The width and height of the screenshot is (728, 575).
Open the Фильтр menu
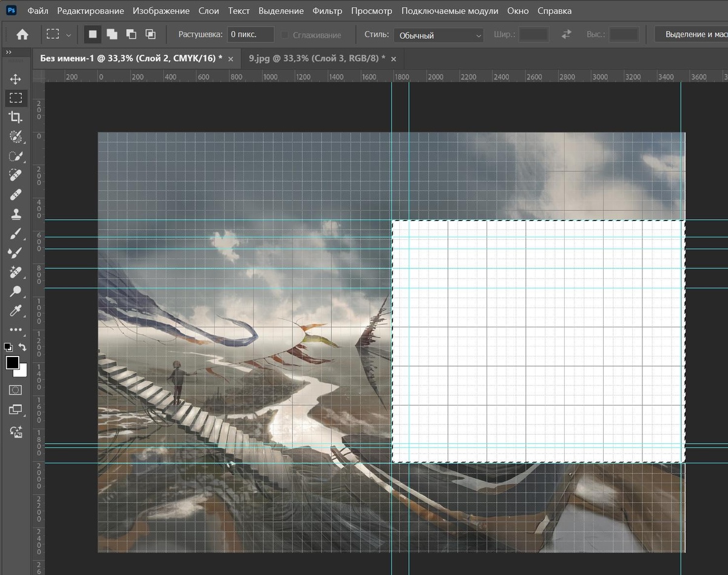coord(328,11)
